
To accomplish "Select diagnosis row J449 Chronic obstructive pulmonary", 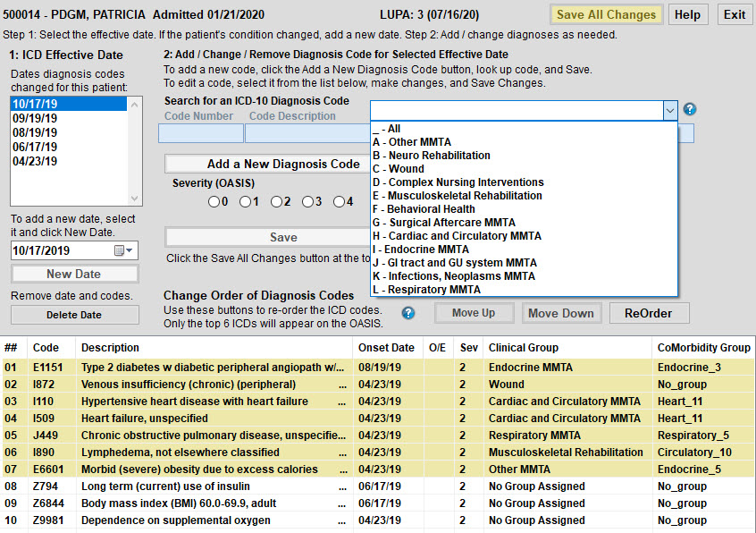I will point(378,436).
